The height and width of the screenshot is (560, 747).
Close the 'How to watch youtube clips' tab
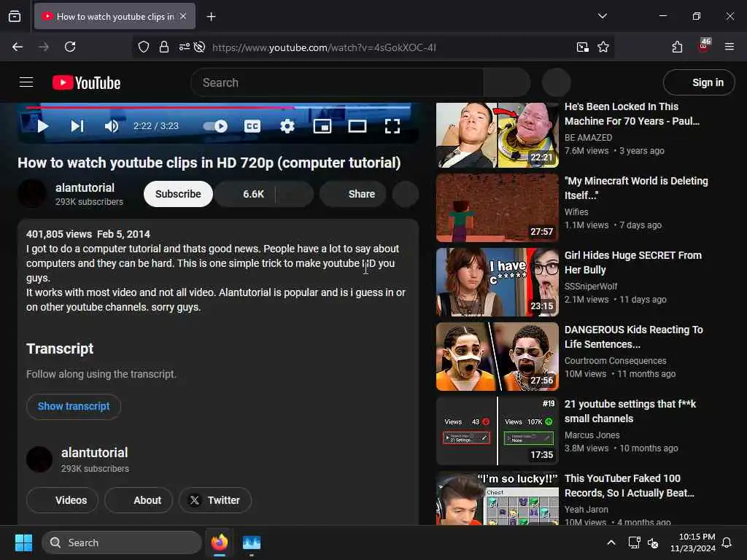(183, 16)
